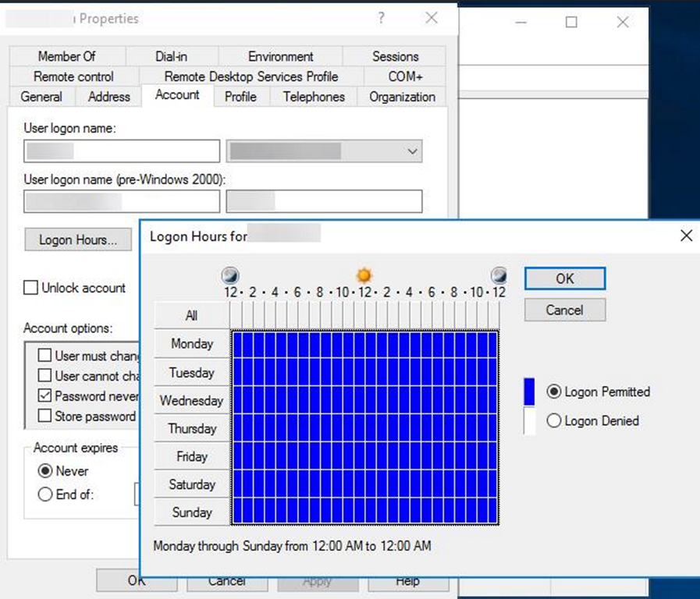The width and height of the screenshot is (700, 599).
Task: Switch to the Member Of tab
Action: [66, 56]
